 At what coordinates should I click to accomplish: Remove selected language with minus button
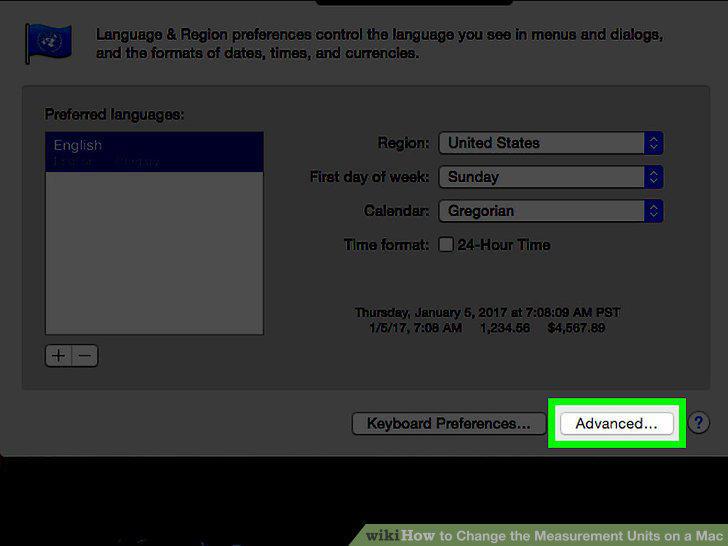click(x=85, y=356)
